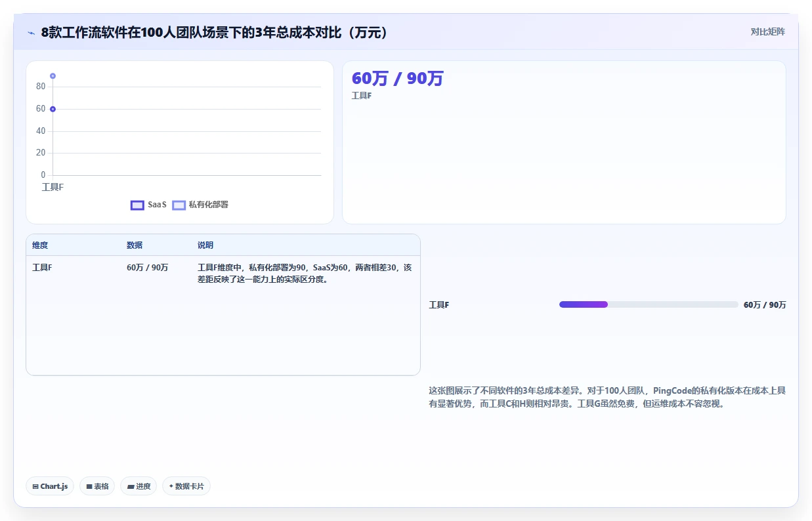Click the 私有化部署 data point at 90
Viewport: 812px width, 521px height.
coord(53,76)
